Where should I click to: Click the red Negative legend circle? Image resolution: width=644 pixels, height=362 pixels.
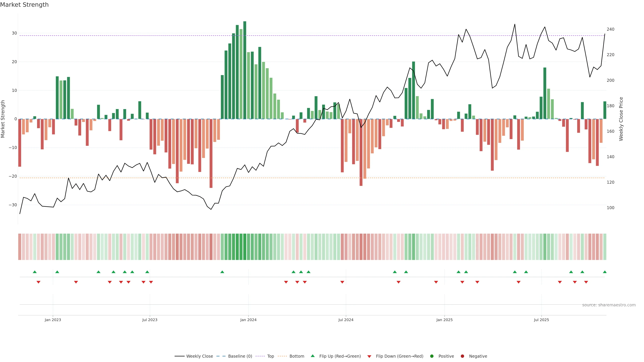(462, 356)
